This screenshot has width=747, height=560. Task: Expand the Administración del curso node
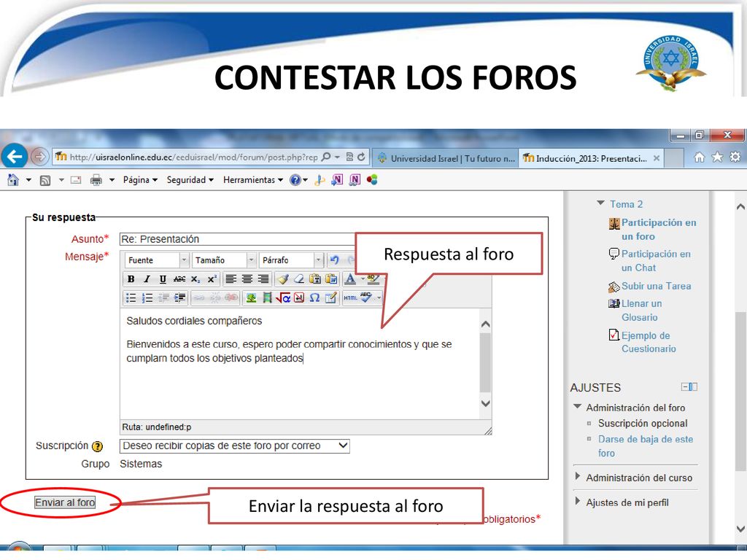tap(578, 477)
